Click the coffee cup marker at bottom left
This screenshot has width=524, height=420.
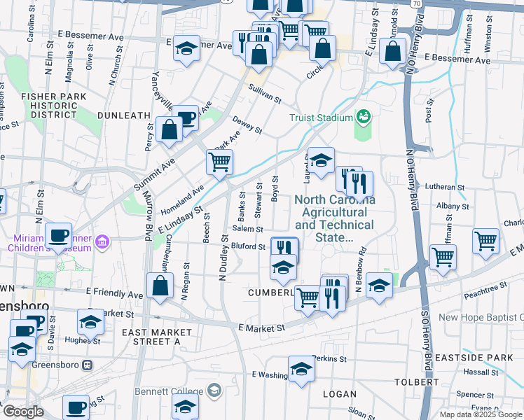point(76,407)
